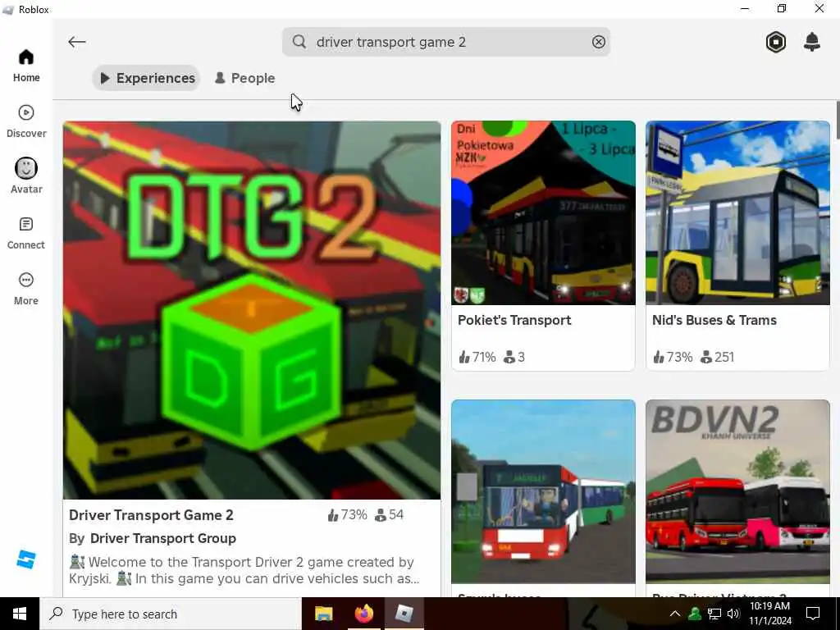Open File Explorer from the taskbar
Viewport: 840px width, 630px height.
[323, 614]
